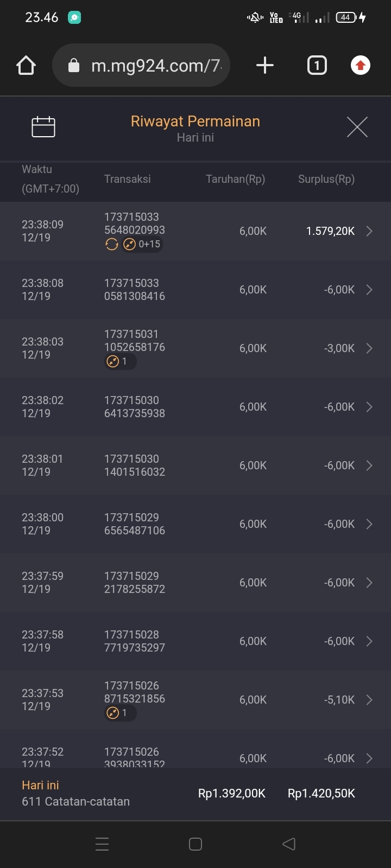Tap the free spin icon on 23:38:09 row
Image resolution: width=391 pixels, height=868 pixels.
tap(112, 245)
